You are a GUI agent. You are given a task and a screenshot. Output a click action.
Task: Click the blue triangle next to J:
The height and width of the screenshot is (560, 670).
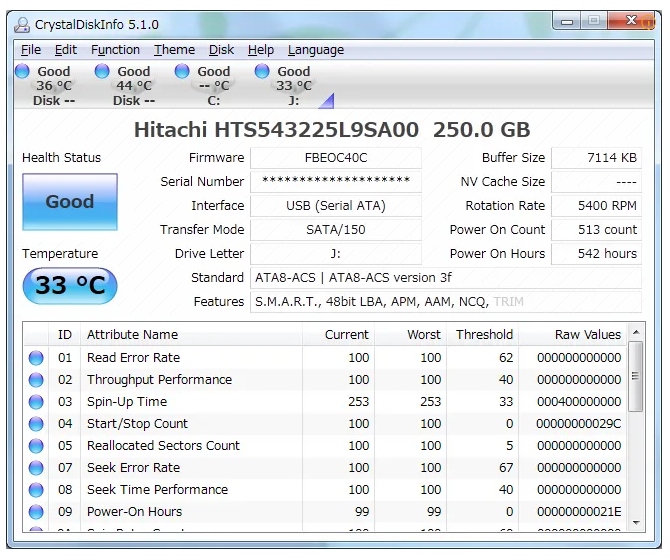328,102
